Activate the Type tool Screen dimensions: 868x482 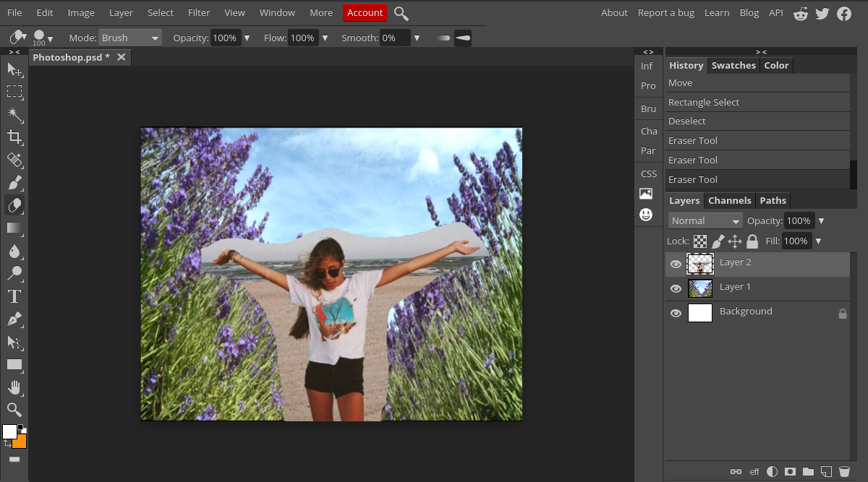(x=14, y=296)
